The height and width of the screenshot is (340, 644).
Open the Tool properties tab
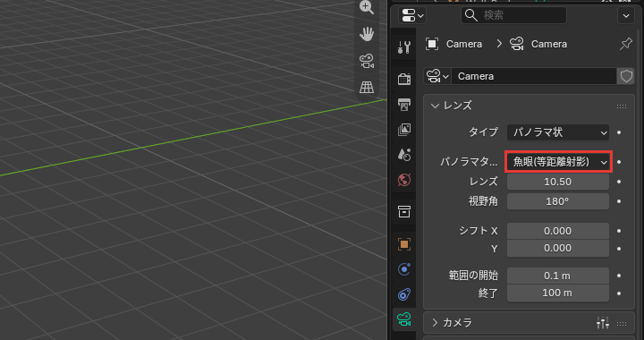[404, 47]
